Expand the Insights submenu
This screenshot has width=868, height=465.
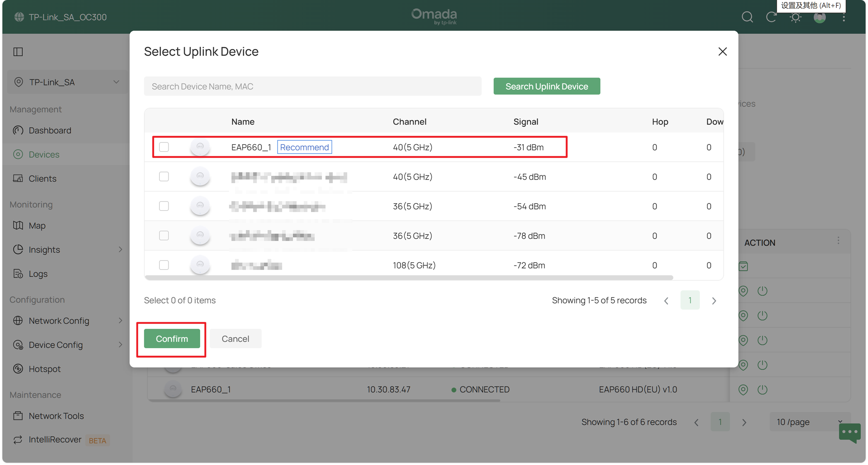click(x=120, y=249)
